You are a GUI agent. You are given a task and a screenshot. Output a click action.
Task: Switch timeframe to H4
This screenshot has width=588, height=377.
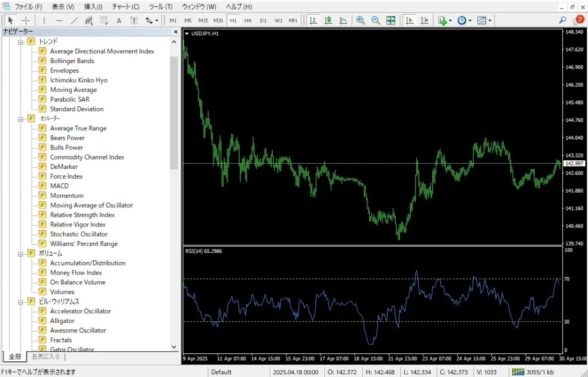248,21
